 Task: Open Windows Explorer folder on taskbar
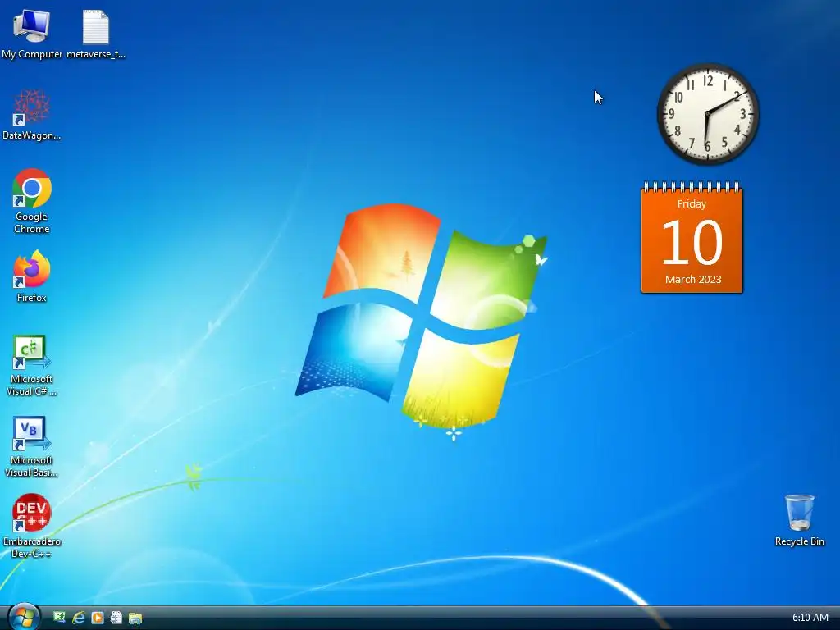pos(135,618)
